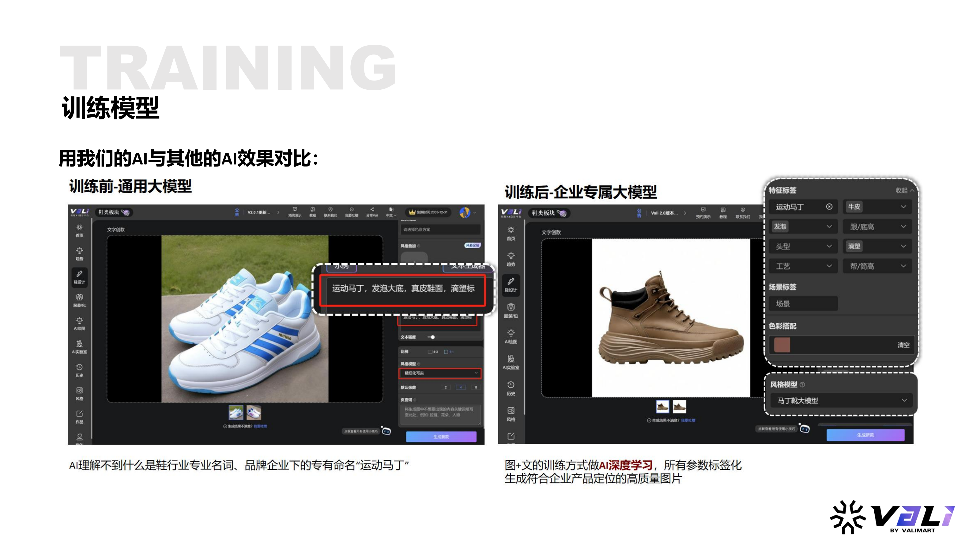Image resolution: width=980 pixels, height=551 pixels.
Task: Choose 8 as default image count
Action: tap(476, 387)
